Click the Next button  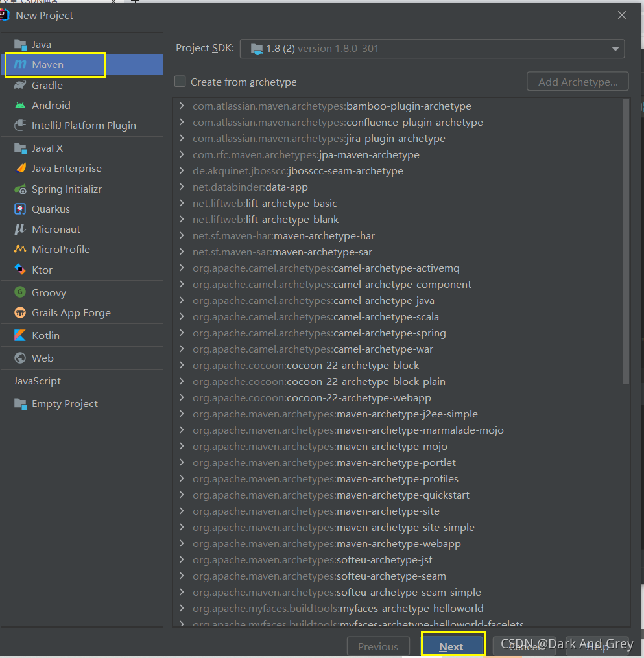tap(453, 646)
